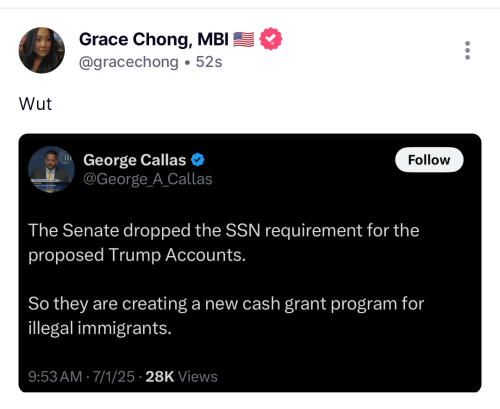Click the 52s post timestamp

tap(209, 62)
